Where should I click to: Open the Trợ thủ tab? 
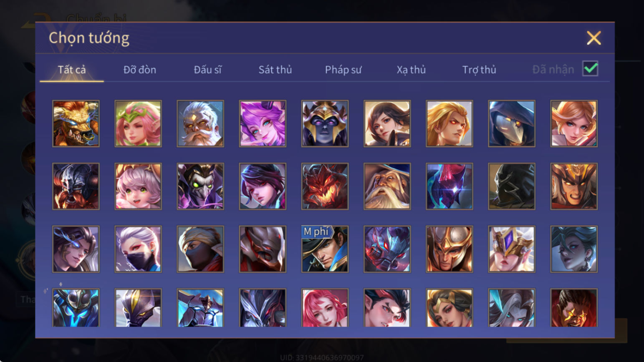[x=479, y=70]
